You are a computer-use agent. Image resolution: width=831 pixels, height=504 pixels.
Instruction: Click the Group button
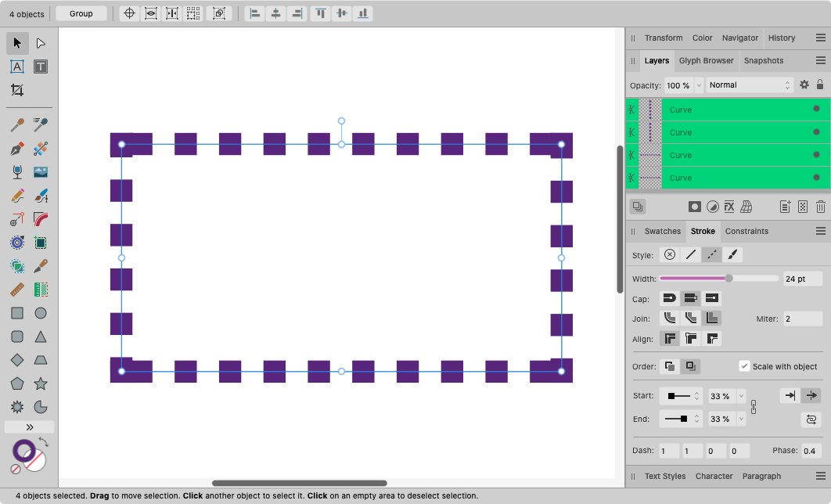(81, 13)
